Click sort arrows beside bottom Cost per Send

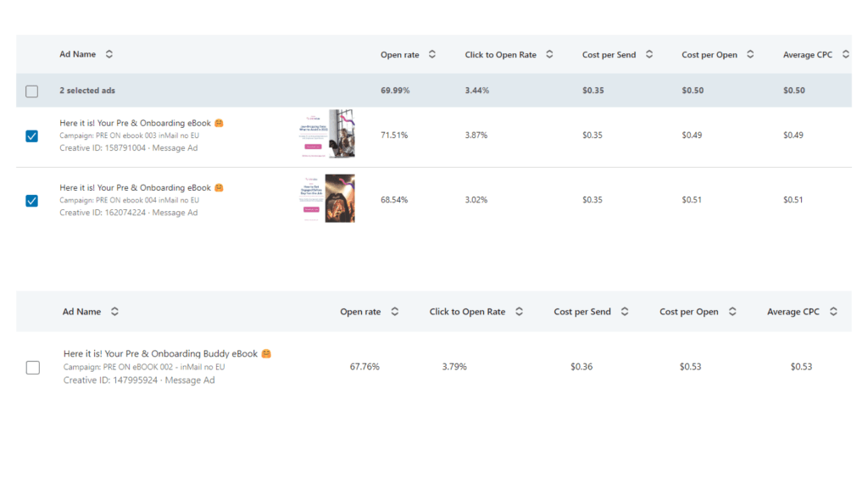coord(625,312)
